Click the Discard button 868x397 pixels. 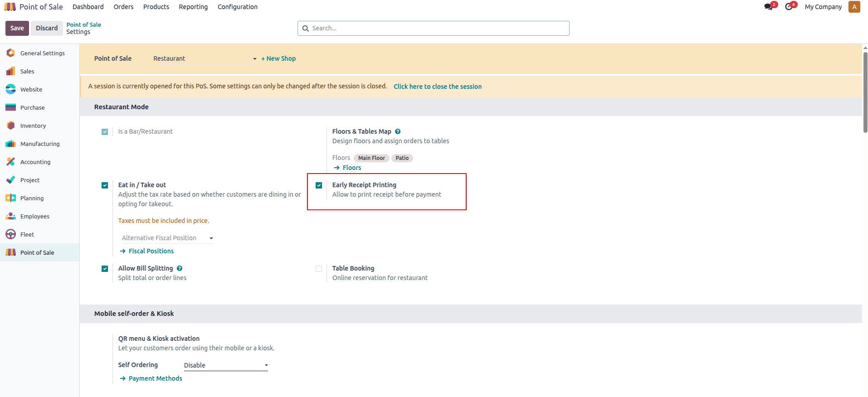[47, 28]
